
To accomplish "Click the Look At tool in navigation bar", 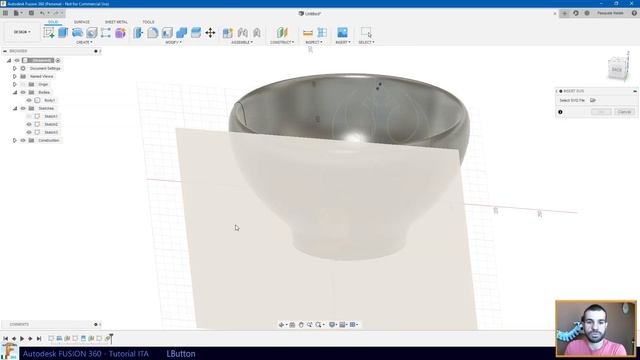I will coord(292,325).
